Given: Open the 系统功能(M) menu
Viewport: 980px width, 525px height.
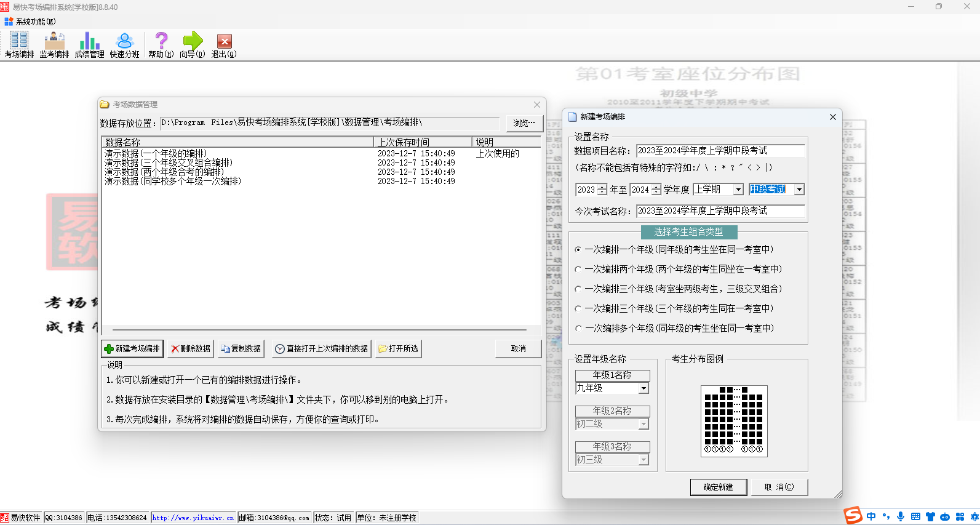Looking at the screenshot, I should pyautogui.click(x=30, y=22).
